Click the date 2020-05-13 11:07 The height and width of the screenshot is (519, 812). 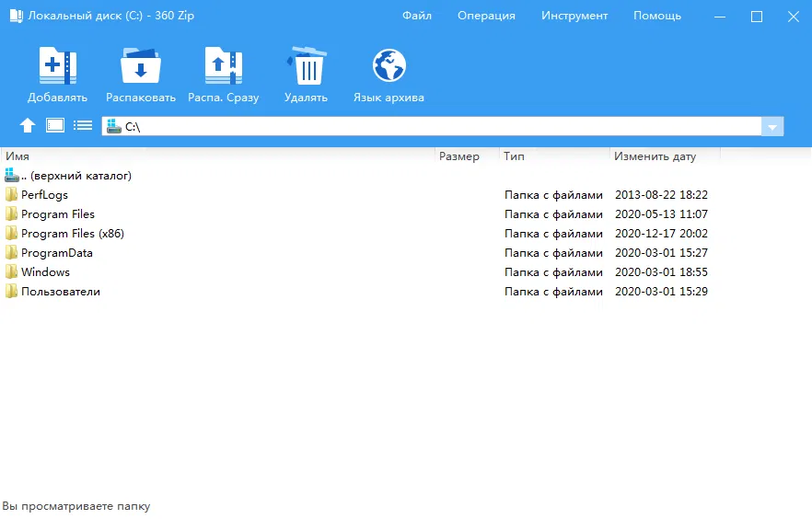[x=661, y=214]
